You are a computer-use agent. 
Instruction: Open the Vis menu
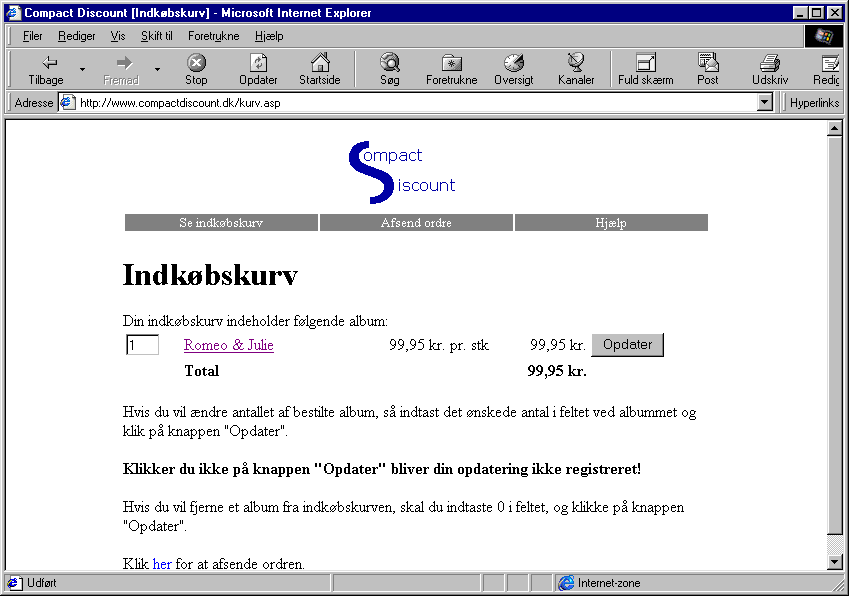117,36
